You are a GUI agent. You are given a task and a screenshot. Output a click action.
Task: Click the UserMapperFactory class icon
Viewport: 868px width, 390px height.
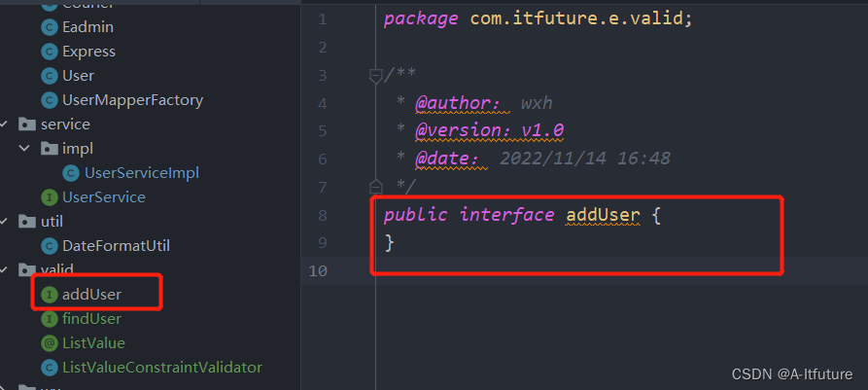tap(49, 100)
